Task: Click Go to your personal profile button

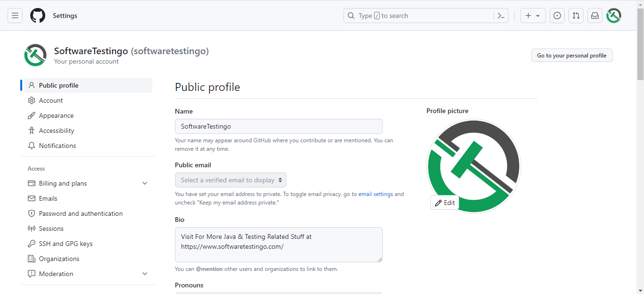Action: pyautogui.click(x=572, y=55)
